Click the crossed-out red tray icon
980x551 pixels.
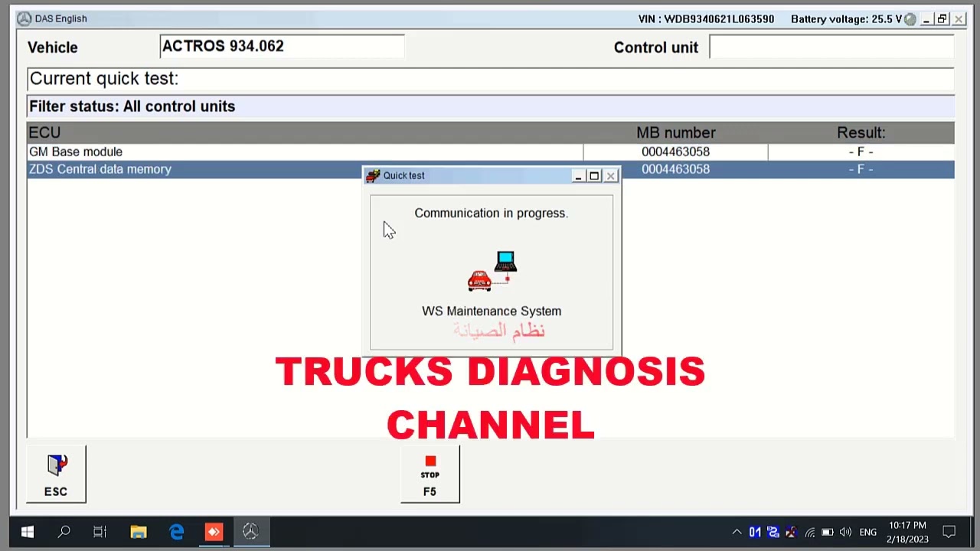(x=791, y=532)
